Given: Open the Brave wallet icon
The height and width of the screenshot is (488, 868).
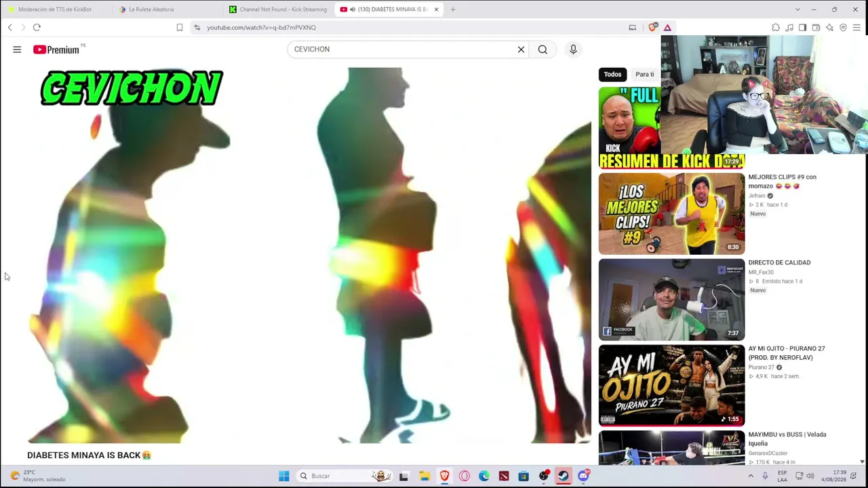Looking at the screenshot, I should 816,28.
